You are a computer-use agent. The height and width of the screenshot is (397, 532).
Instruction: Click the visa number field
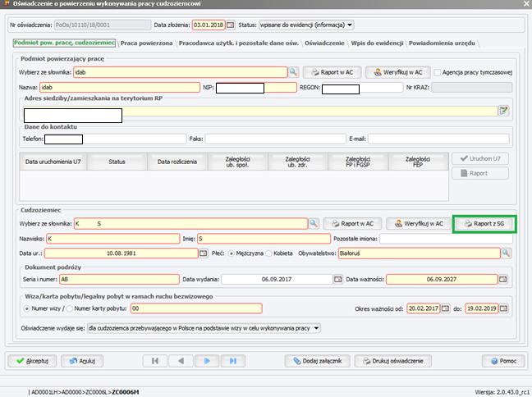196,308
